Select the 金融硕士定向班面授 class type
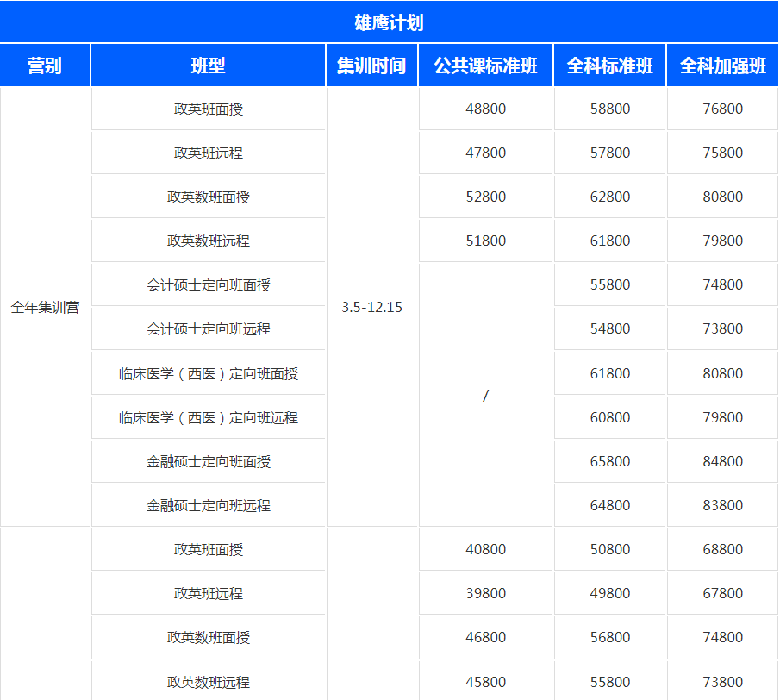Screen dimensions: 780x700 click(209, 461)
